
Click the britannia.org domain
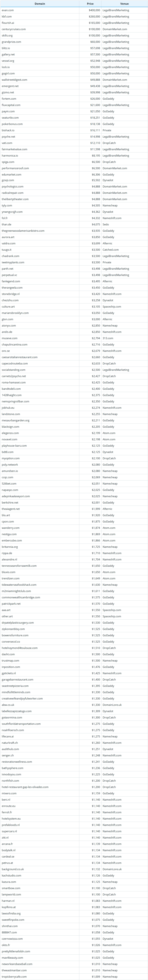pos(10,547)
